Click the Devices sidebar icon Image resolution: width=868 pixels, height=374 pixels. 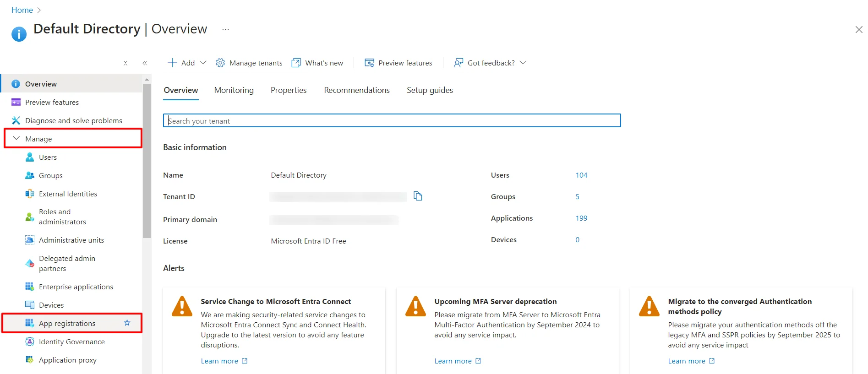[x=30, y=305]
